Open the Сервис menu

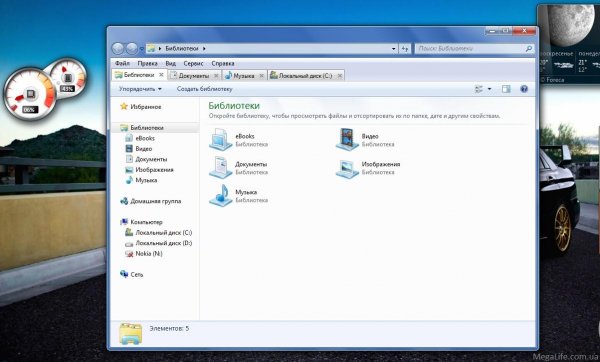tap(193, 63)
